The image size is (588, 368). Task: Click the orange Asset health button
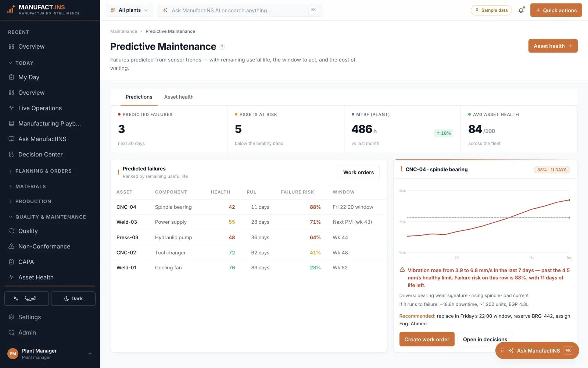click(x=553, y=46)
